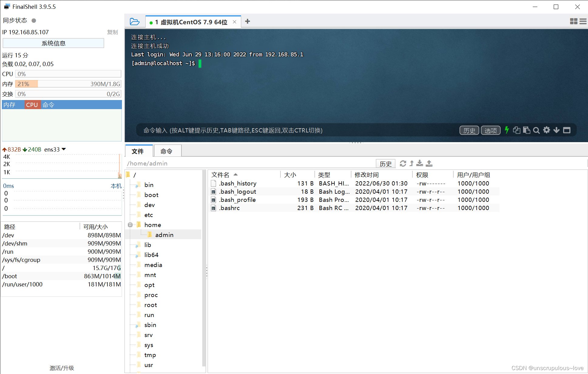Viewport: 588px width, 374px height.
Task: Click the paste icon in terminal toolbar
Action: coord(526,130)
